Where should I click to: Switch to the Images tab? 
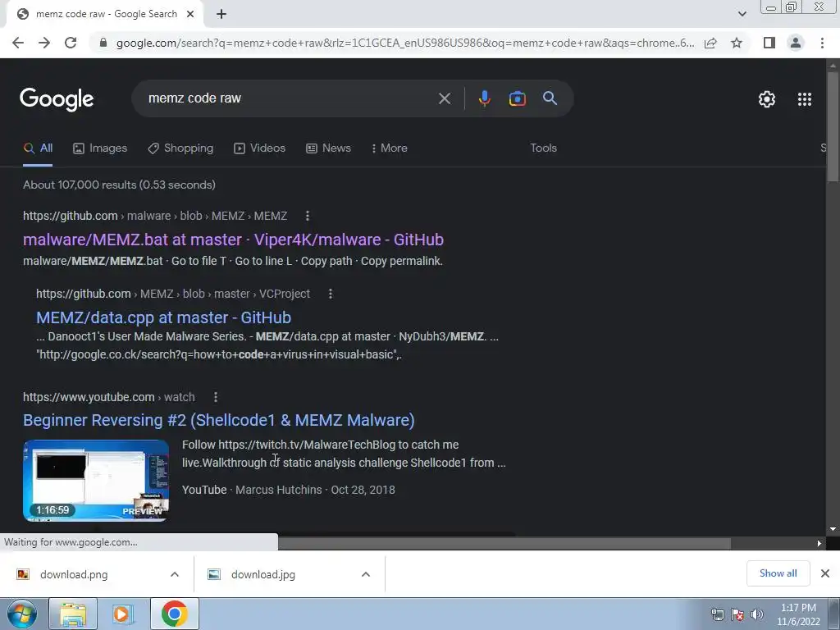coord(100,148)
